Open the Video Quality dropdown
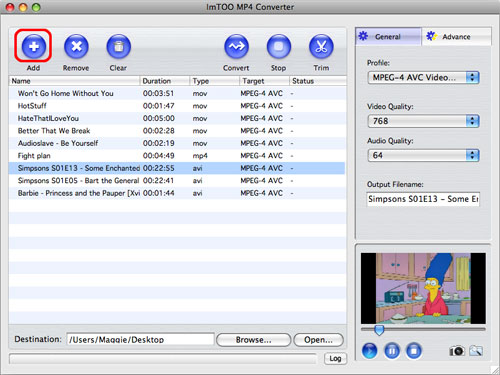The height and width of the screenshot is (375, 500). (423, 121)
